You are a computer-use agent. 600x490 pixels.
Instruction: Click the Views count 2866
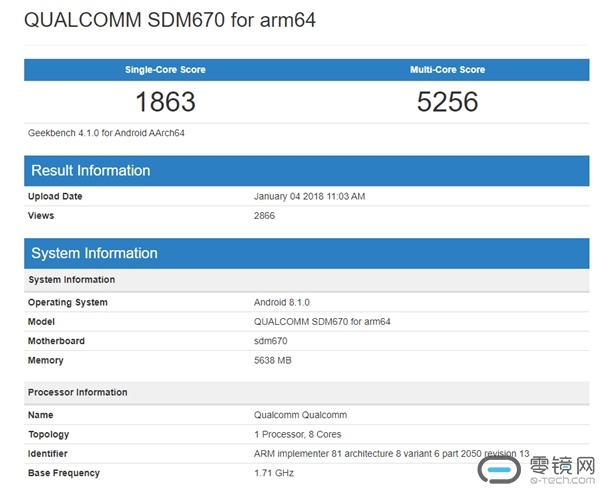(x=265, y=215)
